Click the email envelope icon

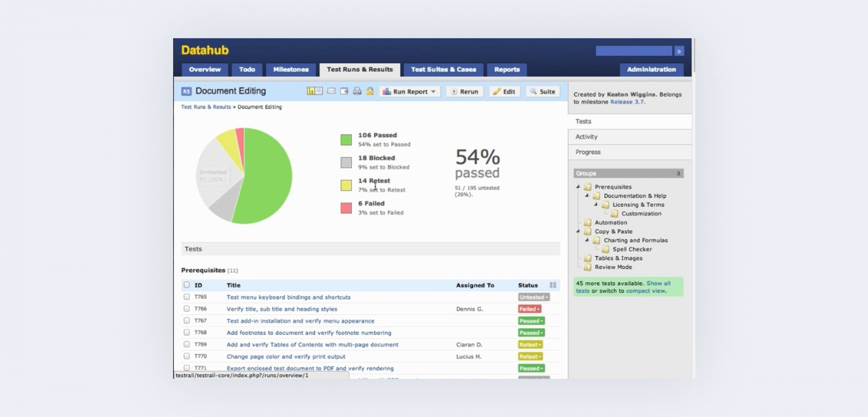click(x=331, y=91)
